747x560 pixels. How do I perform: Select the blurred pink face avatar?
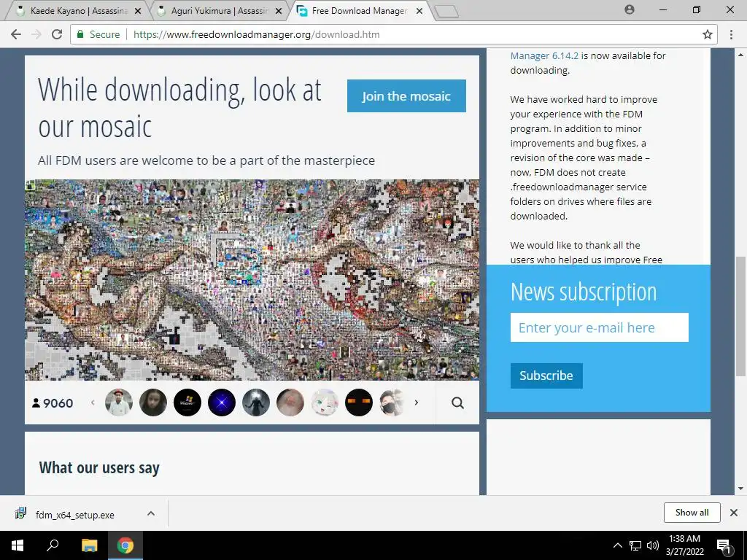coord(290,402)
